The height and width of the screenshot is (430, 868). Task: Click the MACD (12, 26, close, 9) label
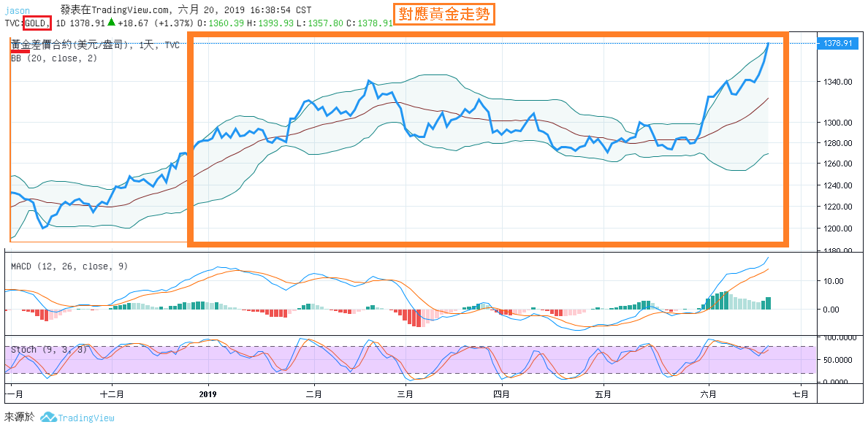pos(69,266)
